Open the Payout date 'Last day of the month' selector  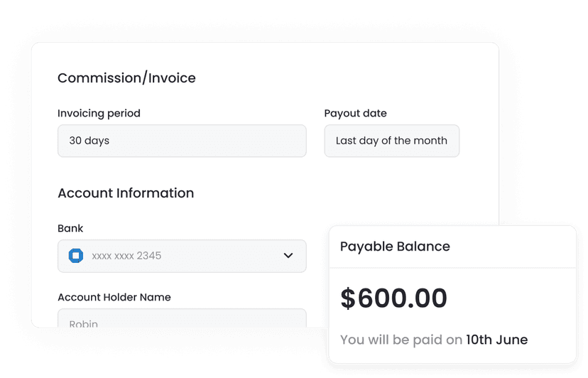click(x=391, y=141)
